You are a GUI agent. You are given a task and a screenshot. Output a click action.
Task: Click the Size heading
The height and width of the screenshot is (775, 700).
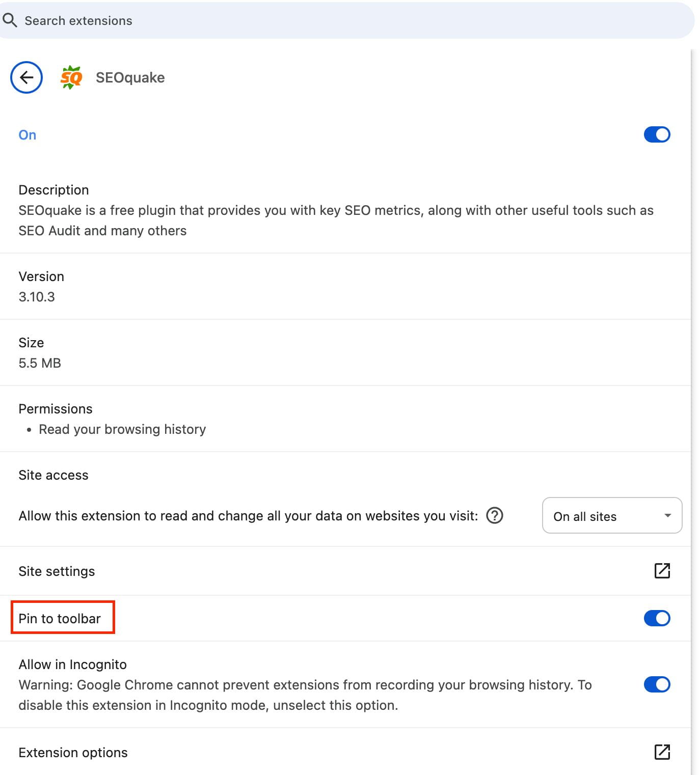[x=31, y=343]
